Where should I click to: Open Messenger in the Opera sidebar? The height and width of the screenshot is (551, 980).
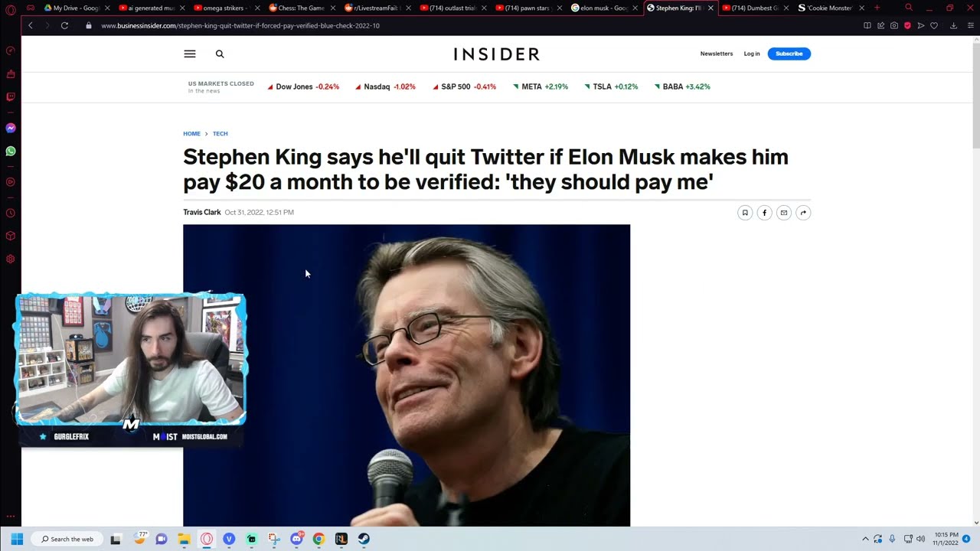pos(11,128)
